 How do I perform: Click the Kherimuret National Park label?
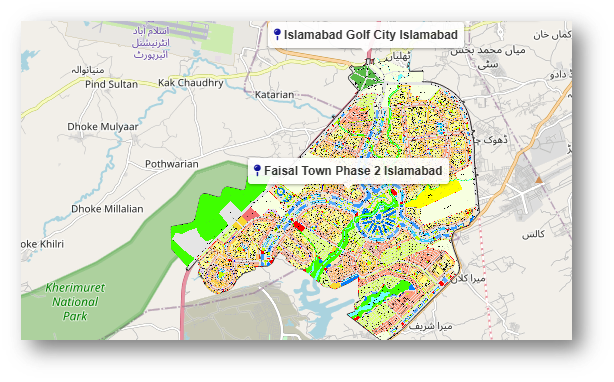pos(75,302)
